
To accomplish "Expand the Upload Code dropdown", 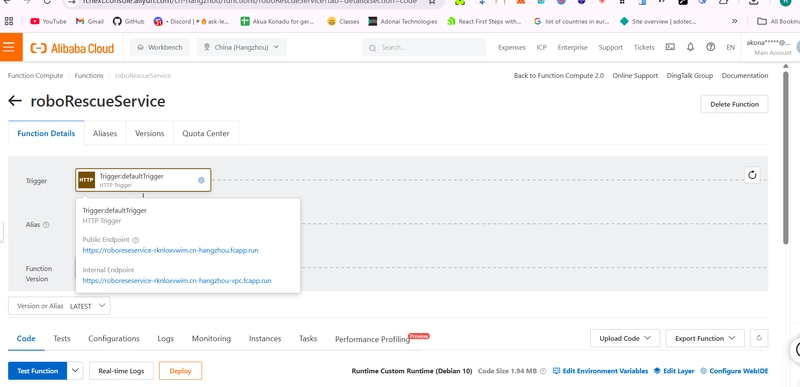I will 625,338.
